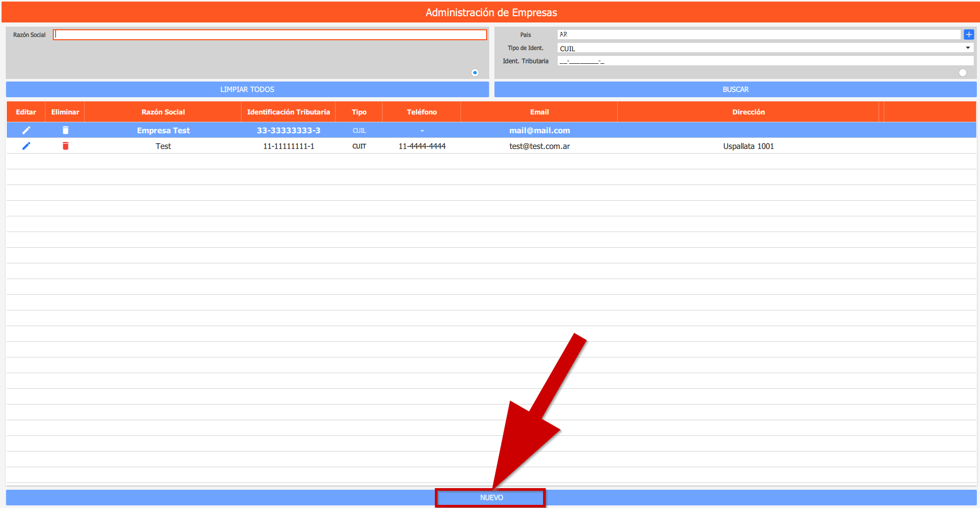Select the test@test.com.ar email cell

tap(539, 146)
